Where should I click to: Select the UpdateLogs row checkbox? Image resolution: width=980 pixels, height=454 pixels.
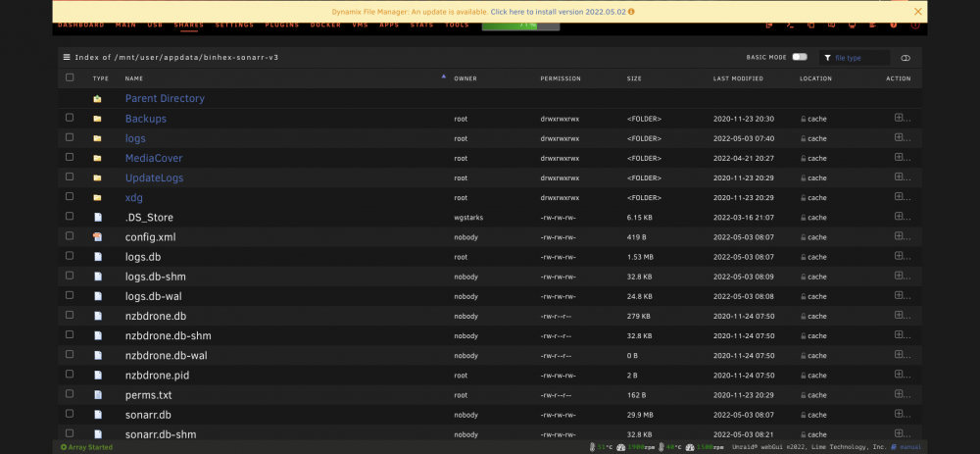click(x=70, y=177)
